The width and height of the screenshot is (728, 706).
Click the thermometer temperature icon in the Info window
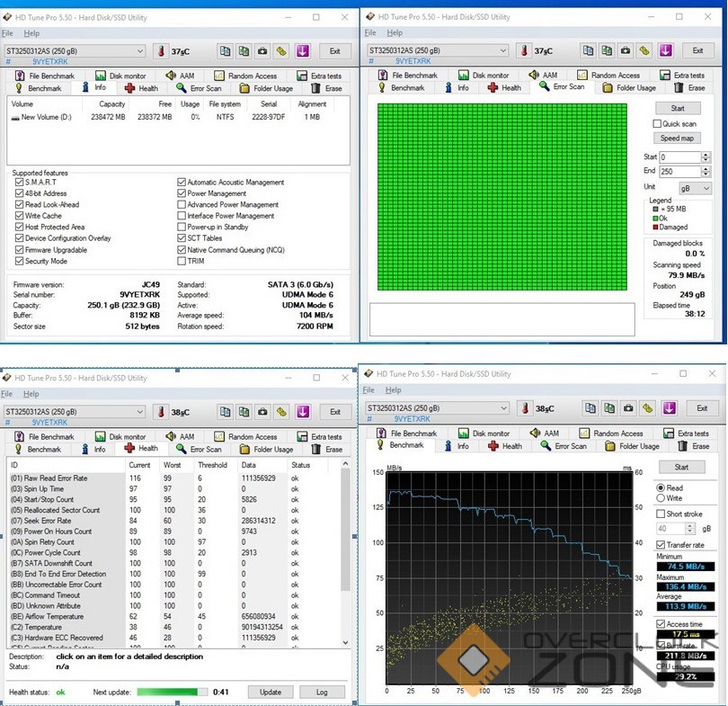[x=161, y=51]
